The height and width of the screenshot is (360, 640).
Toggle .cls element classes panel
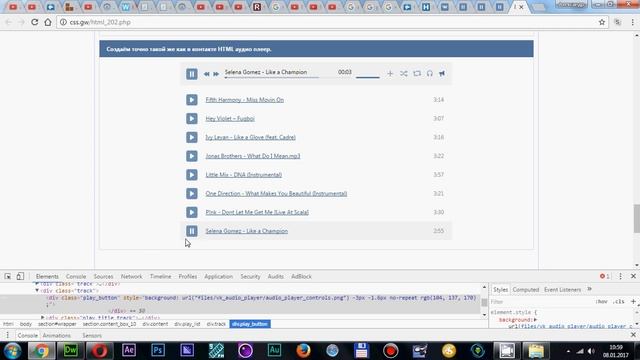(x=619, y=302)
